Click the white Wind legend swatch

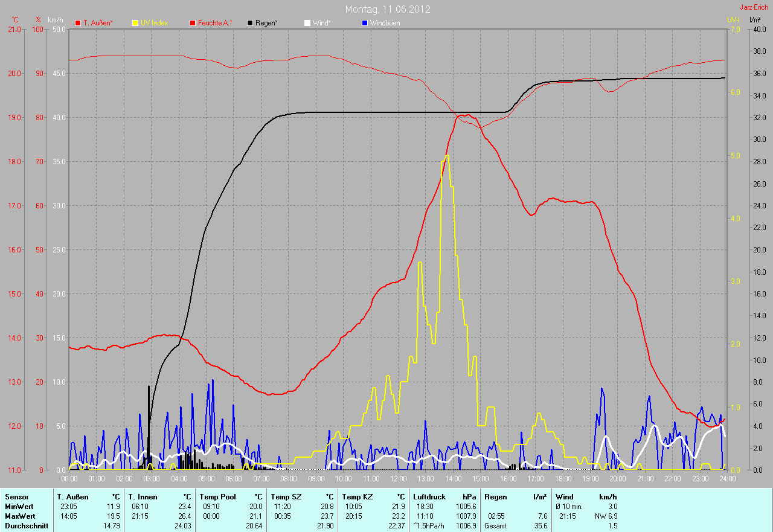pyautogui.click(x=307, y=23)
